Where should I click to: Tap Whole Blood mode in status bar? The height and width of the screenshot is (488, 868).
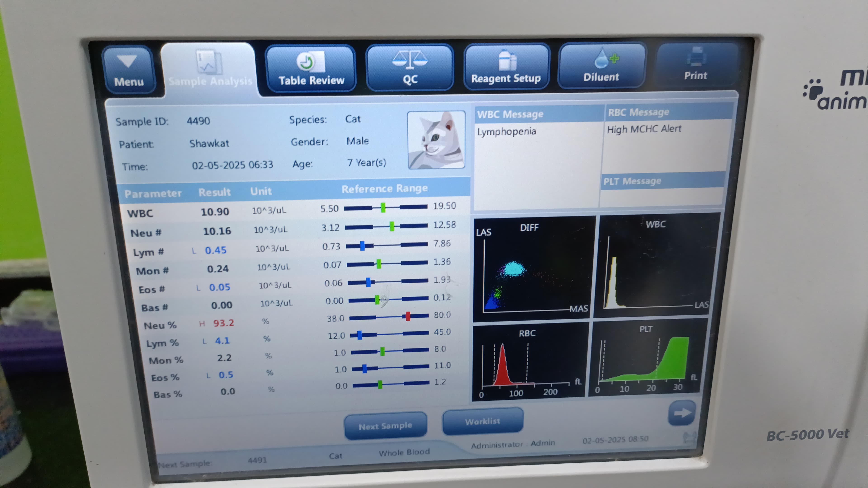(x=404, y=452)
